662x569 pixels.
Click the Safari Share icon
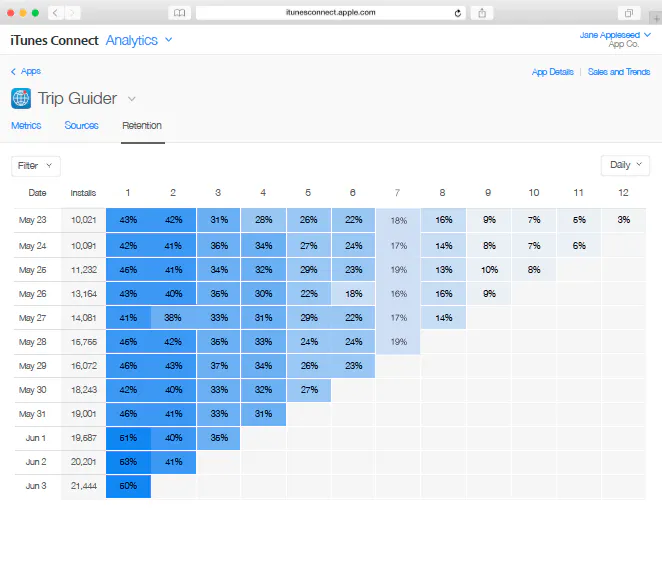tap(482, 13)
